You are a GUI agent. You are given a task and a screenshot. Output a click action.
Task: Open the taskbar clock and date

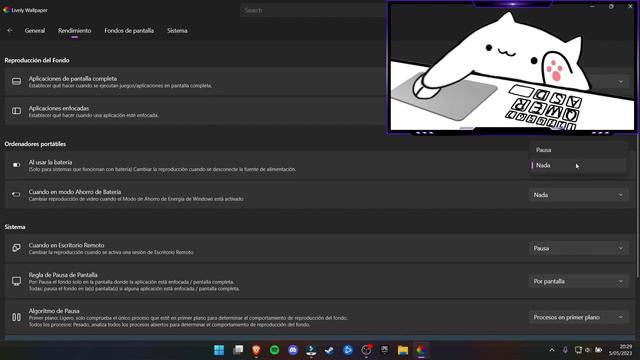pyautogui.click(x=620, y=350)
